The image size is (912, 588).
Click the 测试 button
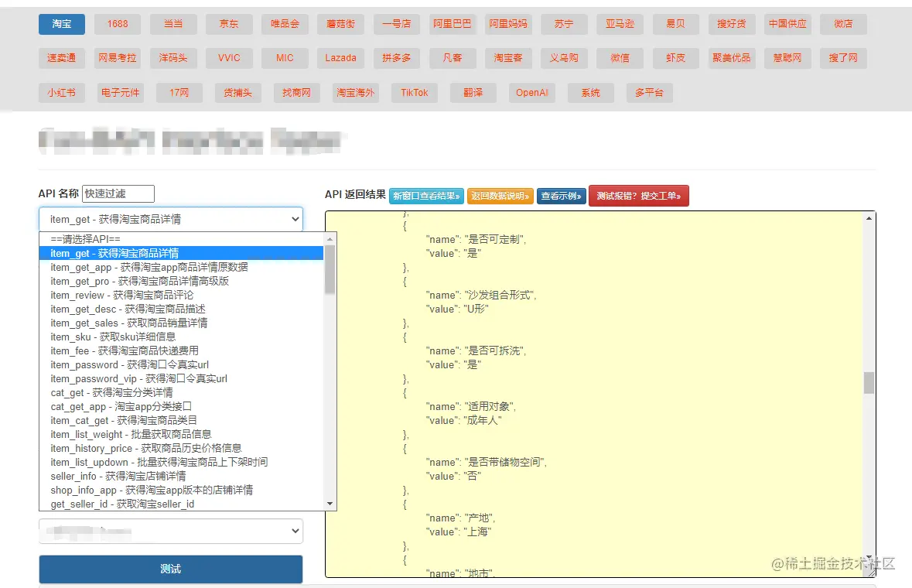[170, 569]
